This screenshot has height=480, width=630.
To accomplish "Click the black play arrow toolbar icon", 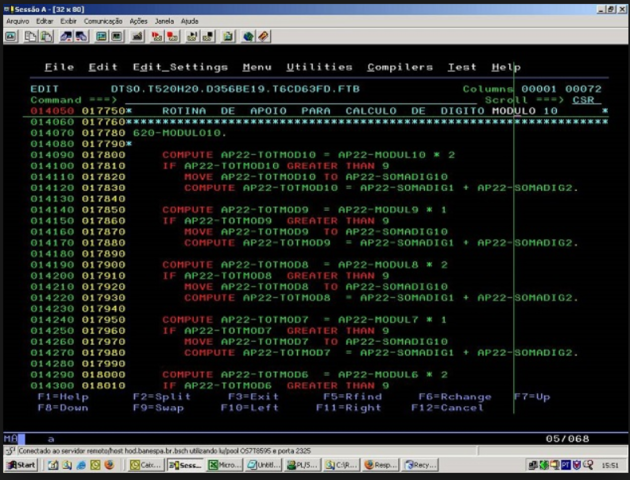I will click(192, 37).
